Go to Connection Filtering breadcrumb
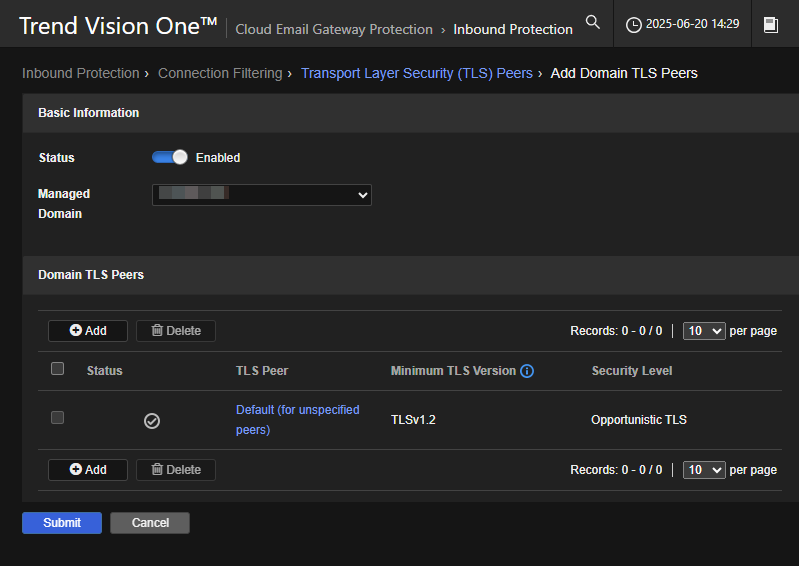The image size is (799, 566). point(220,73)
